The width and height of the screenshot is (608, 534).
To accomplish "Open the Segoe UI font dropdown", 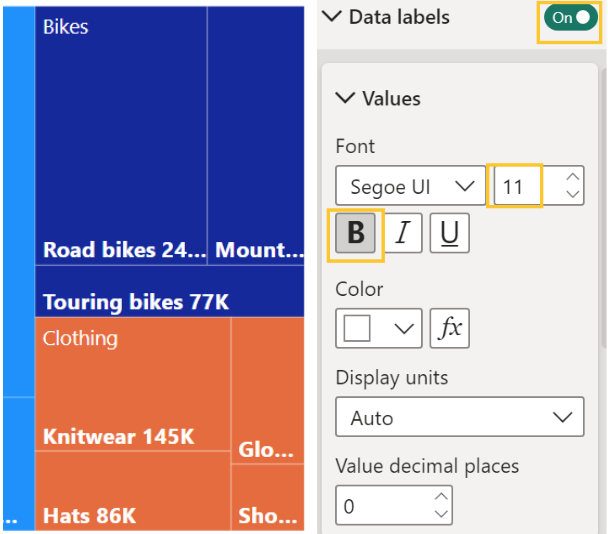I will [x=410, y=187].
